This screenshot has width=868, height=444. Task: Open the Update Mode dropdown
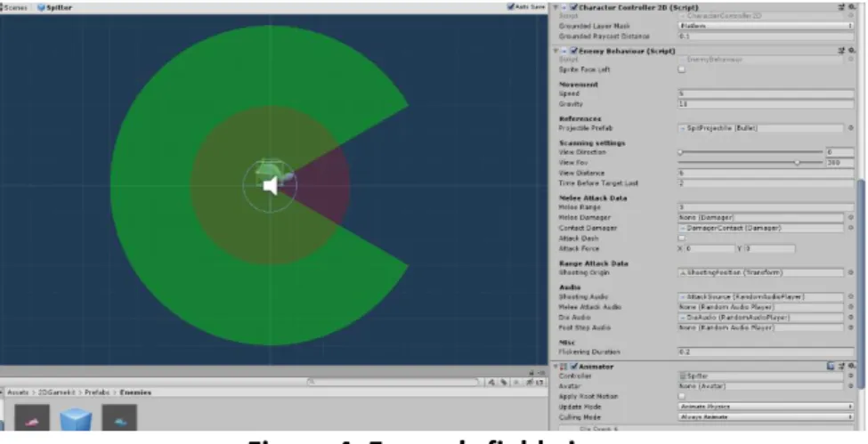(767, 407)
